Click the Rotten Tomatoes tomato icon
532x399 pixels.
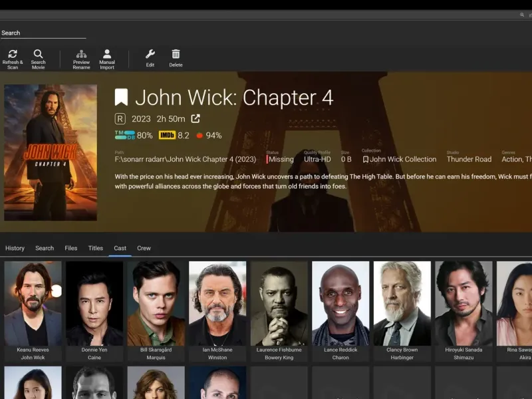coord(199,136)
